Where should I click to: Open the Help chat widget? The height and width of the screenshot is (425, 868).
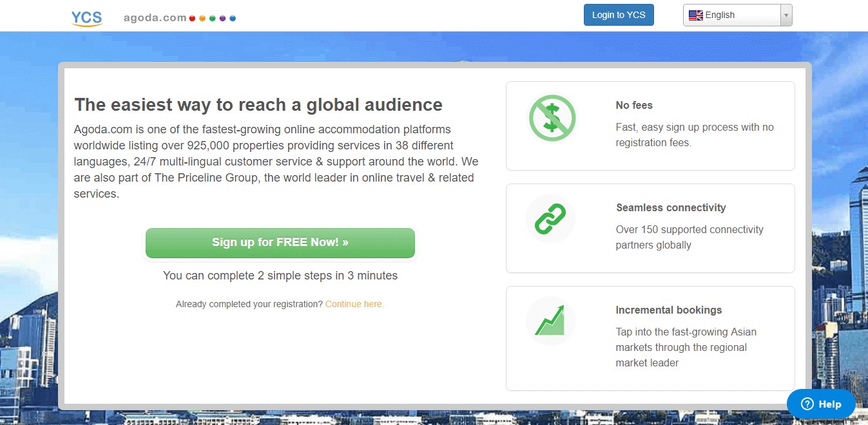[x=821, y=404]
